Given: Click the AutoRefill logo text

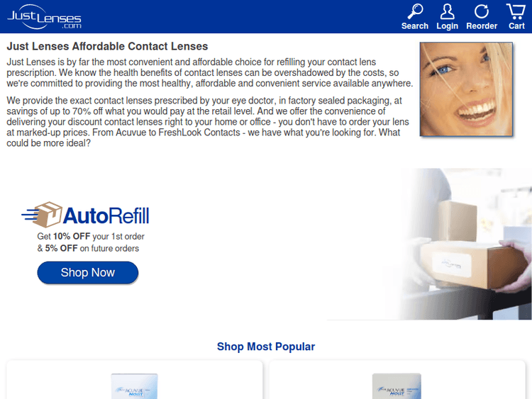Looking at the screenshot, I should 106,215.
